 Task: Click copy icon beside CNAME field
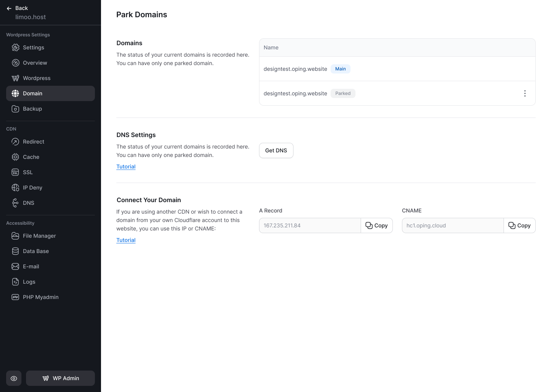[x=512, y=225]
